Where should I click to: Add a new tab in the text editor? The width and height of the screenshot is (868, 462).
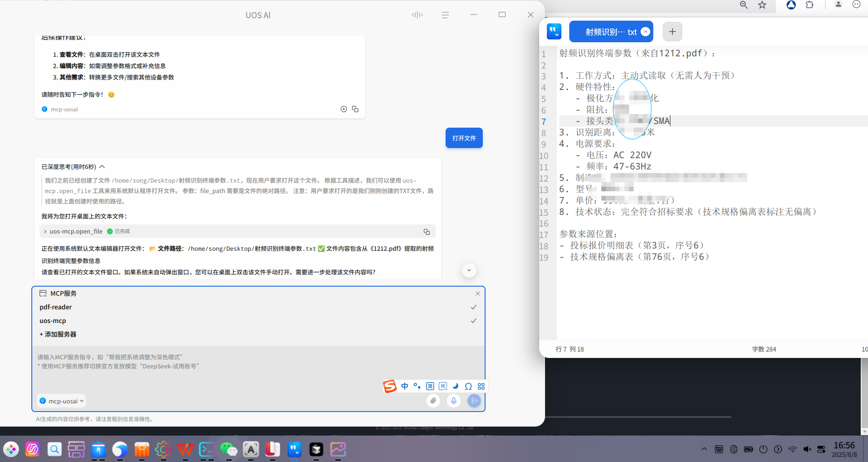[x=672, y=32]
